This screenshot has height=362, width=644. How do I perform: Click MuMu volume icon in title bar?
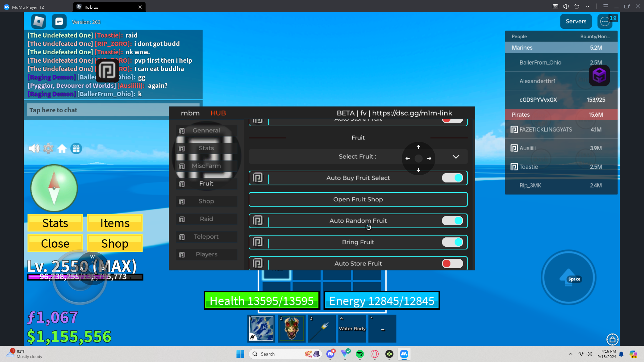(566, 6)
